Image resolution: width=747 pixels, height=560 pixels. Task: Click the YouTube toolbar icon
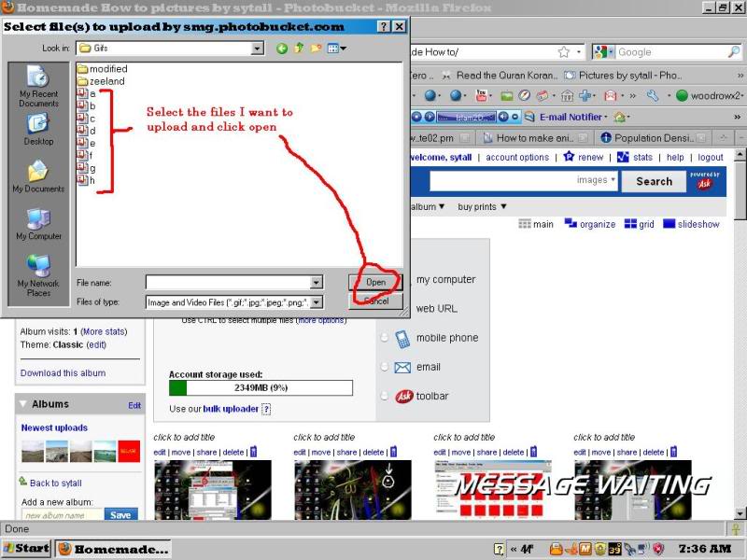[481, 96]
